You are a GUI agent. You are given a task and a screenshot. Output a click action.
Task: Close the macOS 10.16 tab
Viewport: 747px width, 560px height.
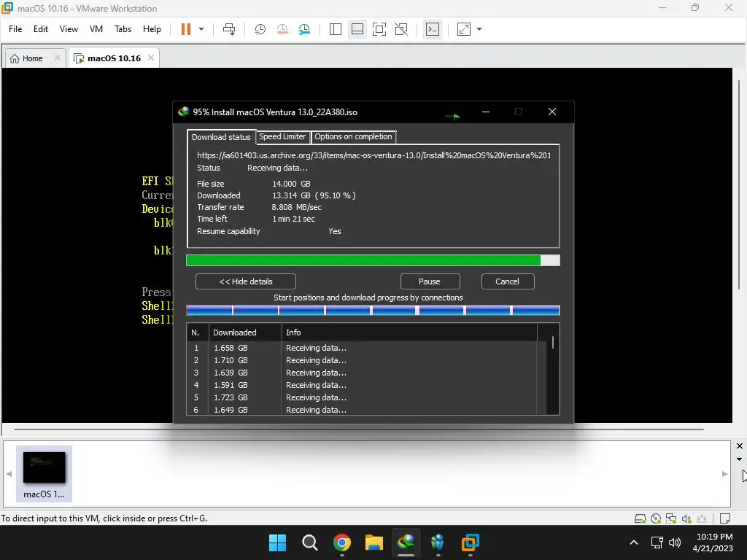(151, 58)
